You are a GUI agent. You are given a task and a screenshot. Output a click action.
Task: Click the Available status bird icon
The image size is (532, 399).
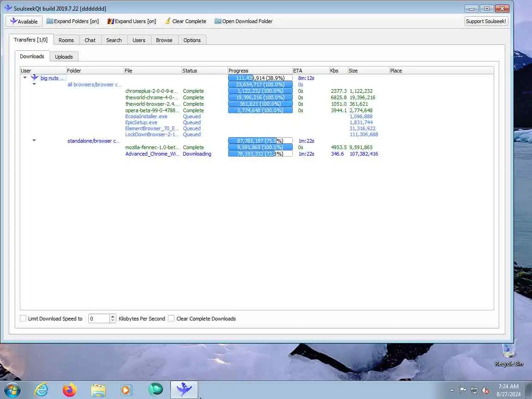13,21
